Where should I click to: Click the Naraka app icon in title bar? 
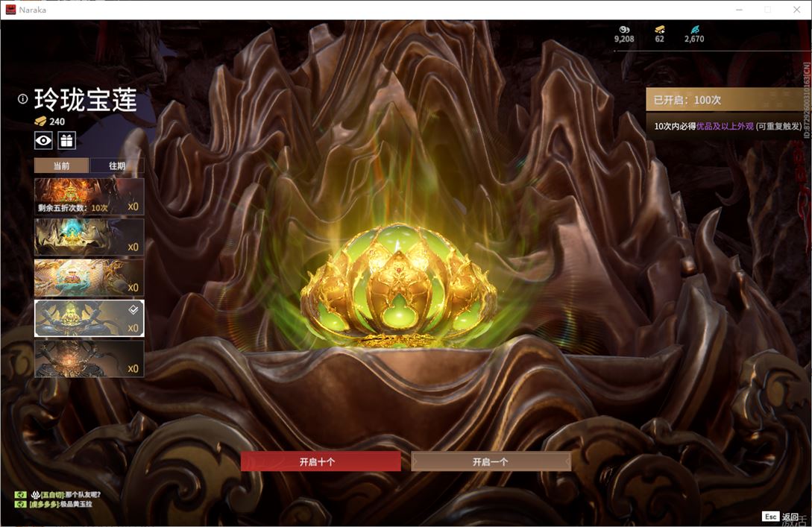click(x=10, y=10)
